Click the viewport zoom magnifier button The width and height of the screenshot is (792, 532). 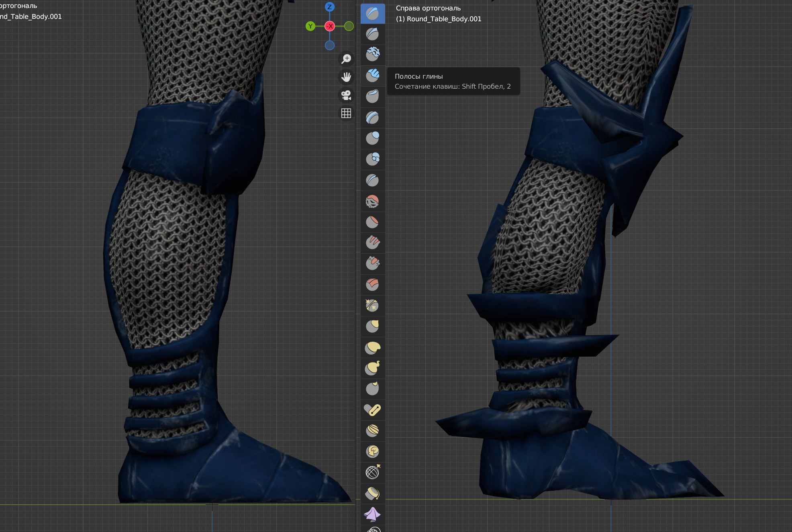[346, 59]
